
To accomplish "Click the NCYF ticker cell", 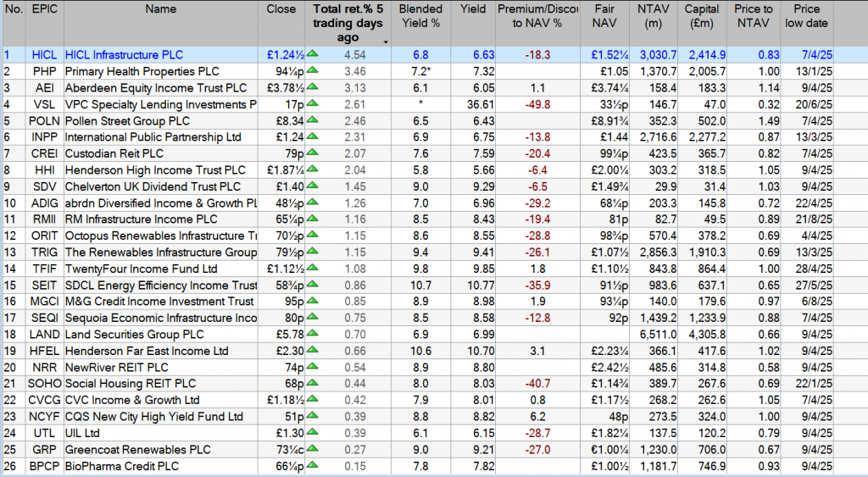I will click(x=44, y=417).
